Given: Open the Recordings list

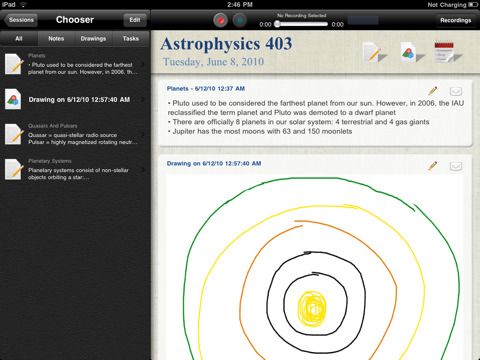Looking at the screenshot, I should (x=455, y=20).
